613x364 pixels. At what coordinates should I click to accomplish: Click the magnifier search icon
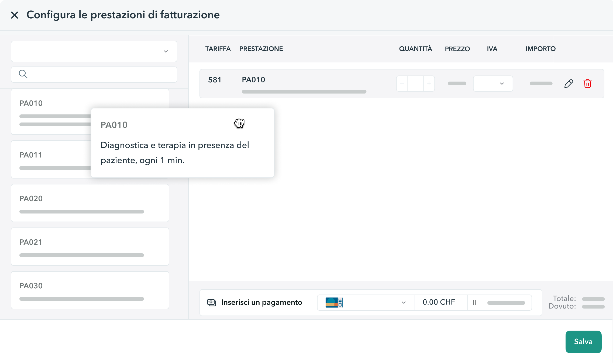coord(23,74)
